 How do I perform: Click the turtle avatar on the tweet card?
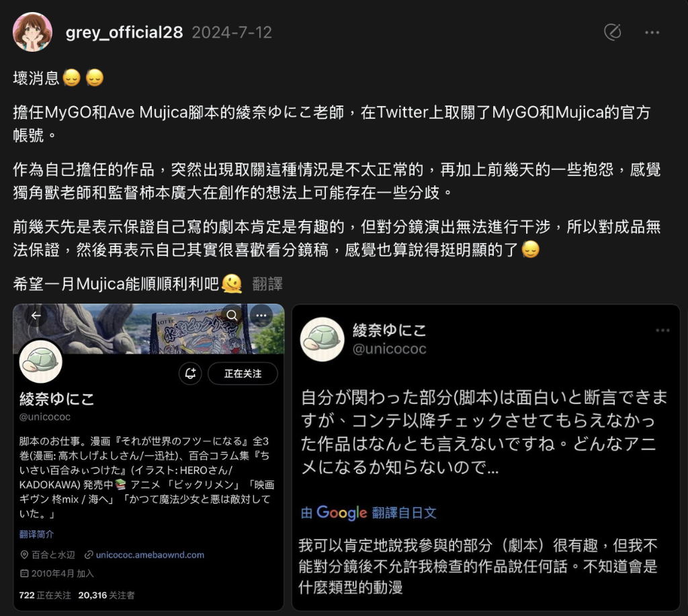[x=322, y=339]
